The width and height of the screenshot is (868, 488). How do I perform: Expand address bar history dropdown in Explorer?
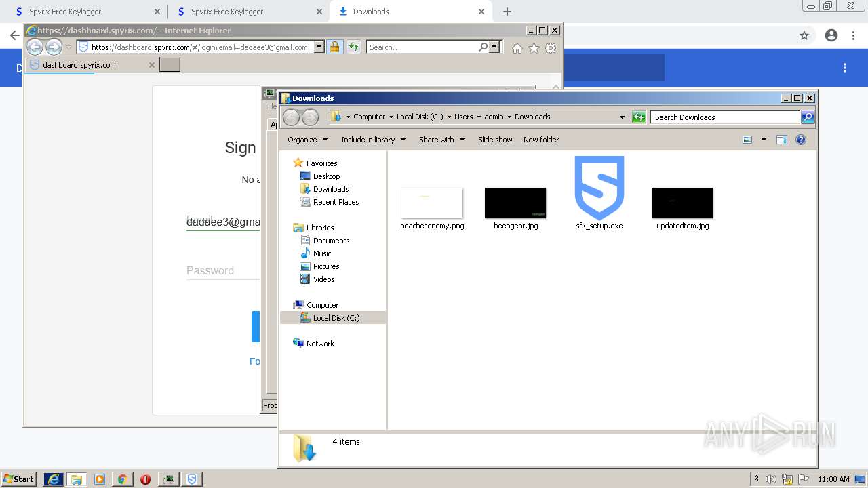[x=622, y=117]
